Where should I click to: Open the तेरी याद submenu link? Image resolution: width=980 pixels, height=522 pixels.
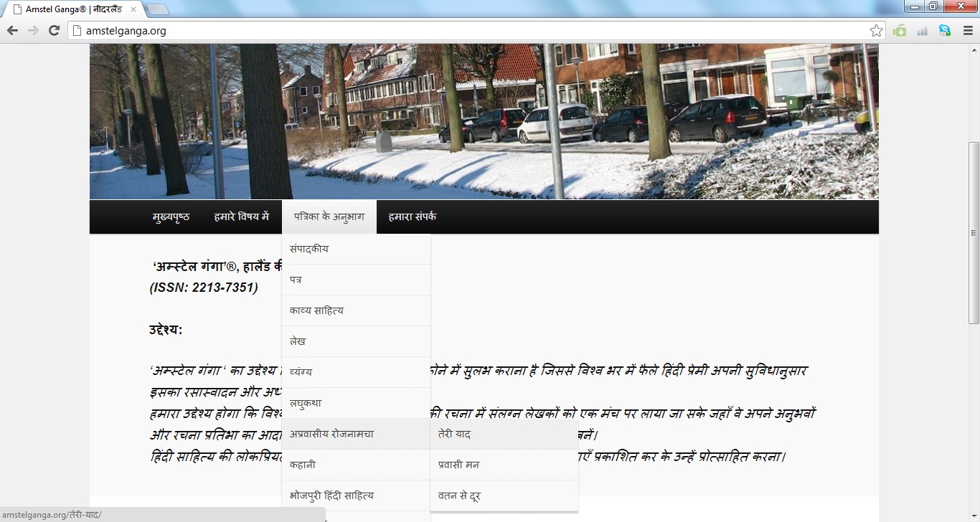tap(454, 434)
